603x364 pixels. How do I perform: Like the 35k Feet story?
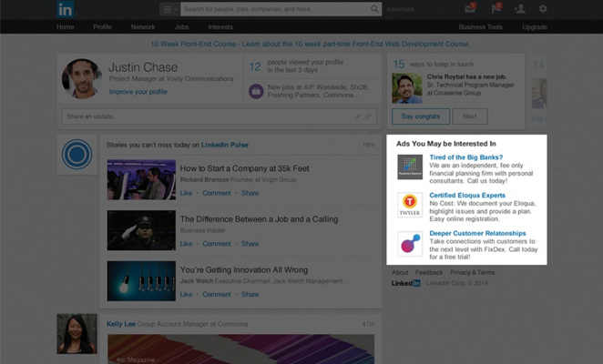tap(186, 193)
